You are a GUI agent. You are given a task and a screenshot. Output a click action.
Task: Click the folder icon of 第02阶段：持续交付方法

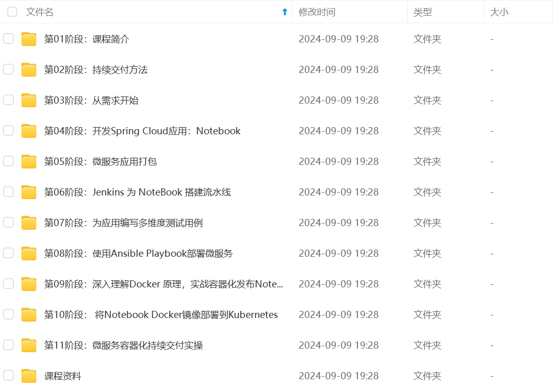[x=29, y=69]
